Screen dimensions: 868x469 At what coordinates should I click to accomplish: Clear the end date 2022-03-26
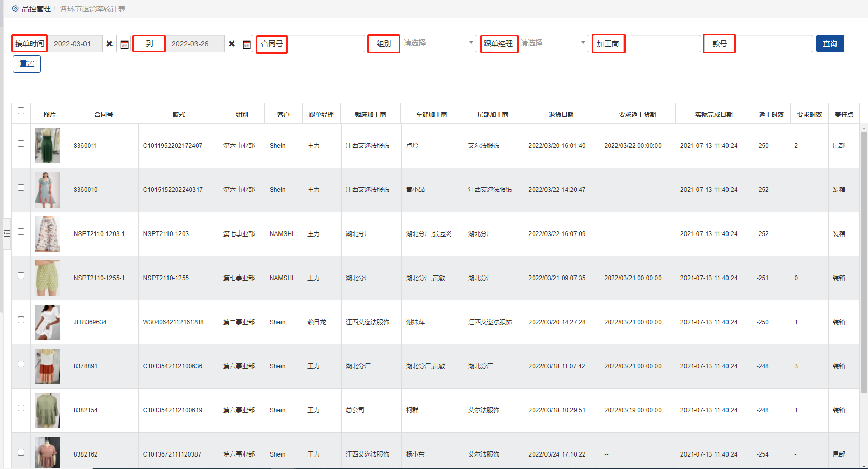tap(232, 44)
